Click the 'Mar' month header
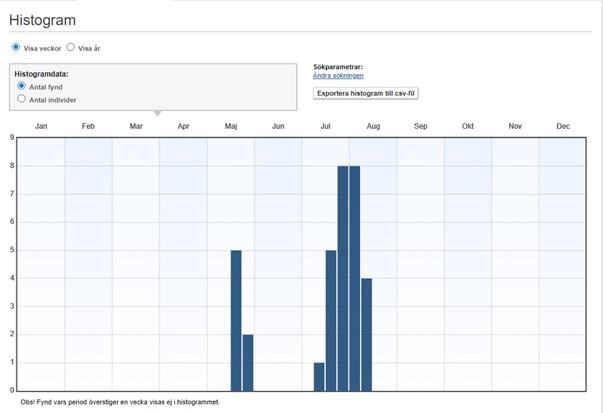Screen dimensions: 603x413 tap(136, 126)
